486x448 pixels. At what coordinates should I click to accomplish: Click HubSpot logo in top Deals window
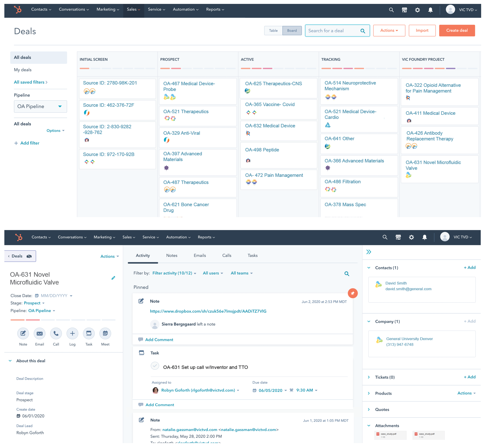18,10
